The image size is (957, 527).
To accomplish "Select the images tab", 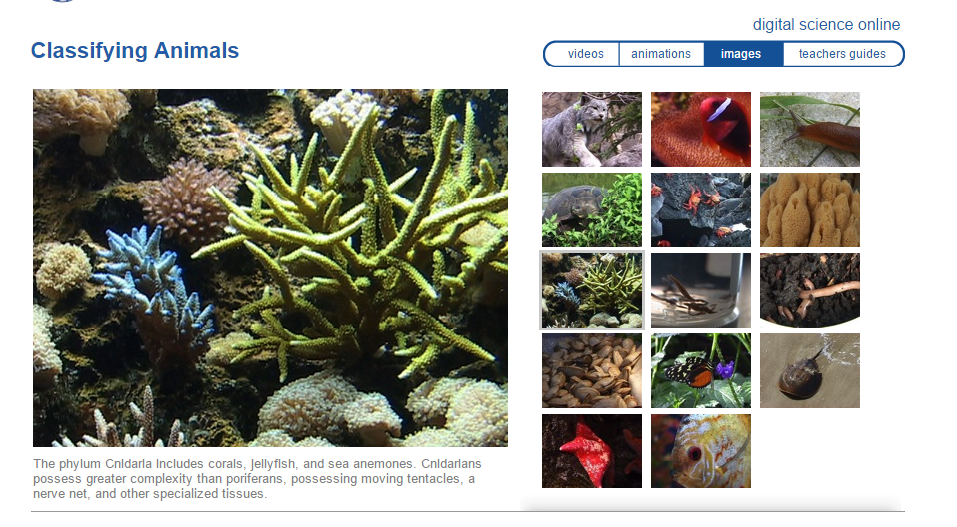I will [743, 54].
